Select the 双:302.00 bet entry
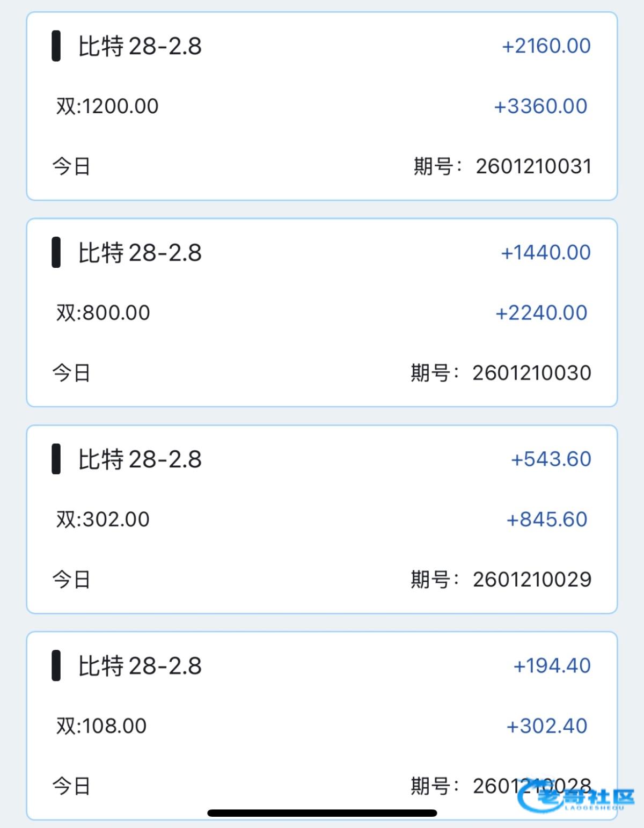The image size is (644, 828). point(103,519)
